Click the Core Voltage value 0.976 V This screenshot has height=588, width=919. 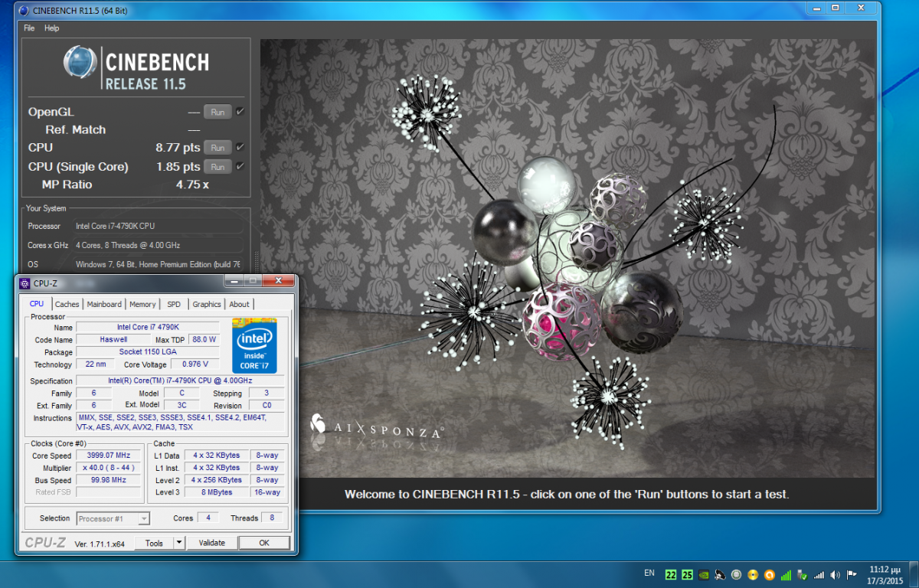tap(195, 364)
